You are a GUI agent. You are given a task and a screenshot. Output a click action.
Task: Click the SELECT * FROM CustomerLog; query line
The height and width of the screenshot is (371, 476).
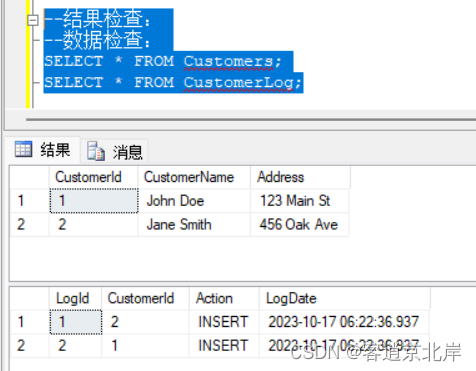(x=173, y=82)
